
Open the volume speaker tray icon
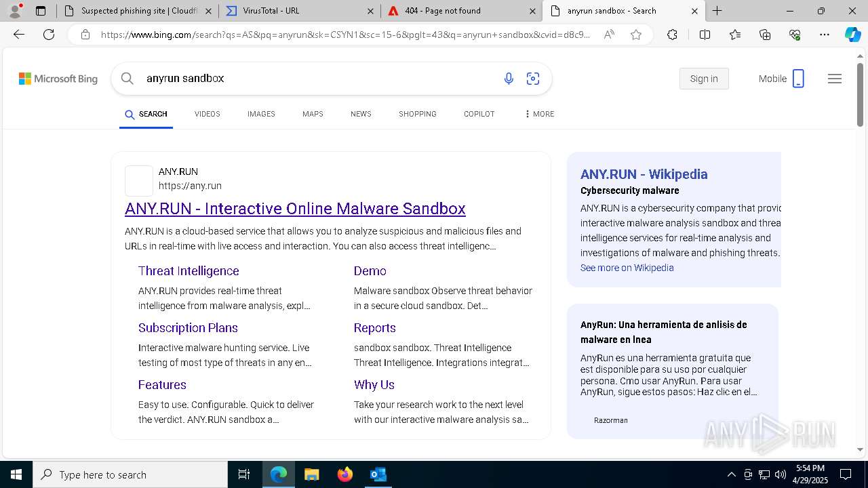(781, 474)
